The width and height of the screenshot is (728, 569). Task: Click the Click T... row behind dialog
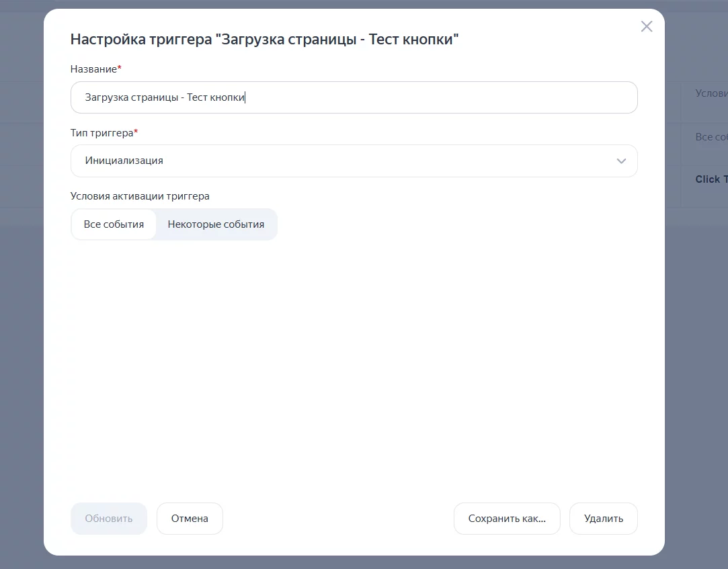pos(707,179)
